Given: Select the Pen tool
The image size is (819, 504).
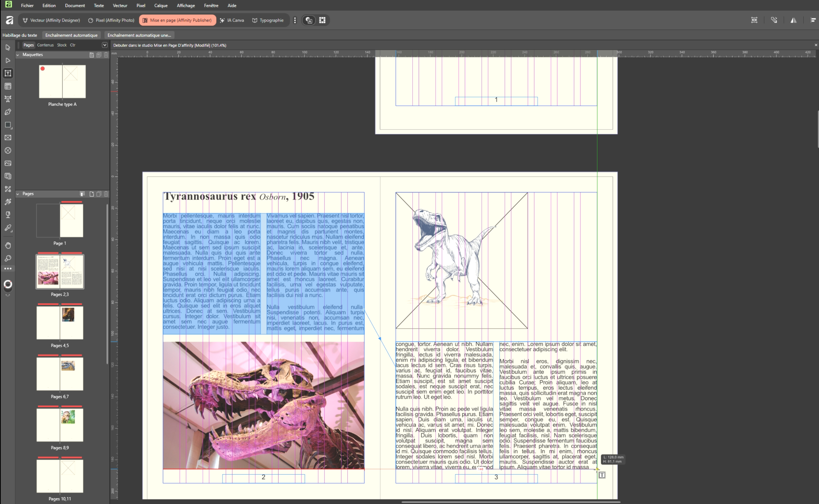Looking at the screenshot, I should click(8, 112).
